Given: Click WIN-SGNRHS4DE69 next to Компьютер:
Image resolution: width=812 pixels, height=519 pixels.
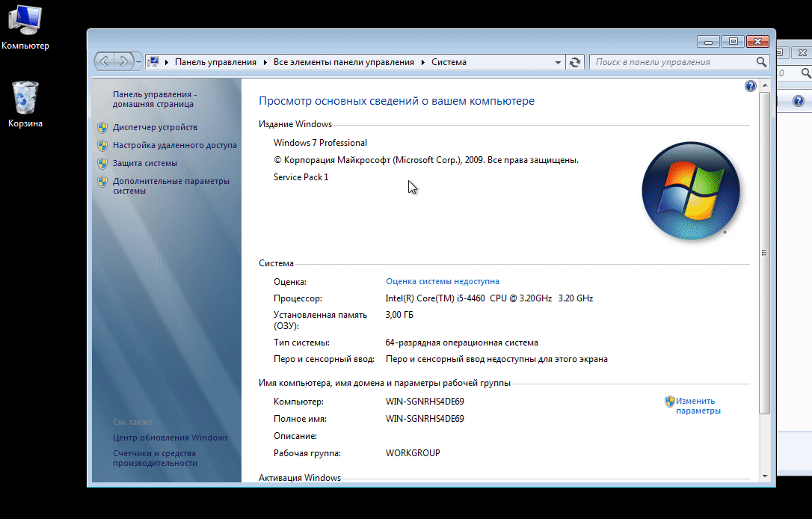Looking at the screenshot, I should [425, 402].
